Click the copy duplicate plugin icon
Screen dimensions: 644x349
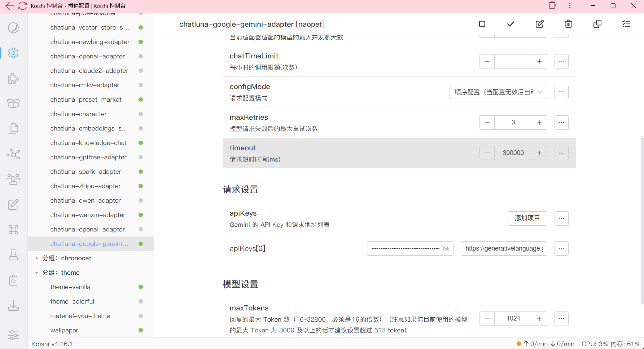coord(597,24)
